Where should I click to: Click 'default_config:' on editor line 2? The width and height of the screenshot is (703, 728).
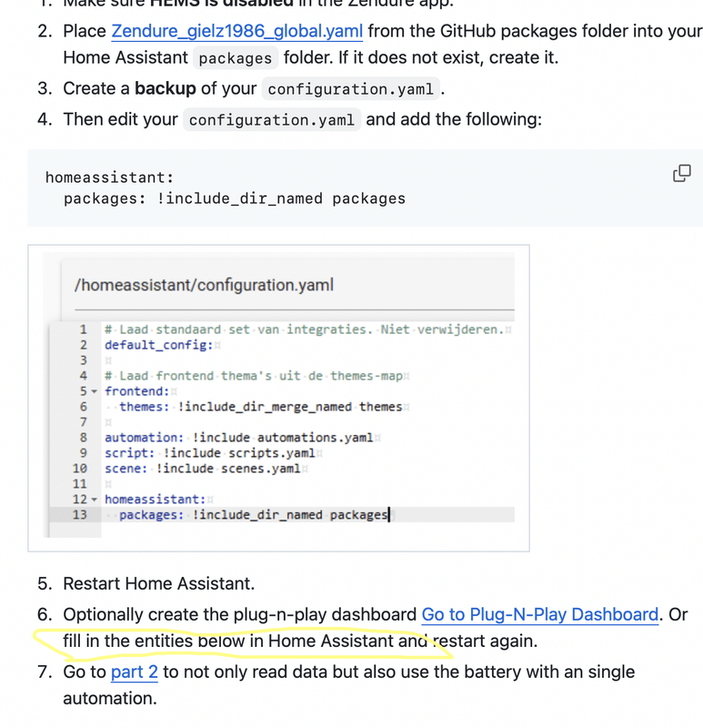click(x=158, y=345)
